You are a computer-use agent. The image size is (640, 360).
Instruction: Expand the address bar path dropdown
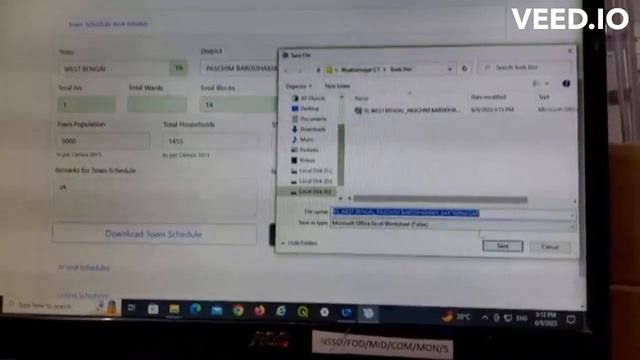tap(449, 69)
